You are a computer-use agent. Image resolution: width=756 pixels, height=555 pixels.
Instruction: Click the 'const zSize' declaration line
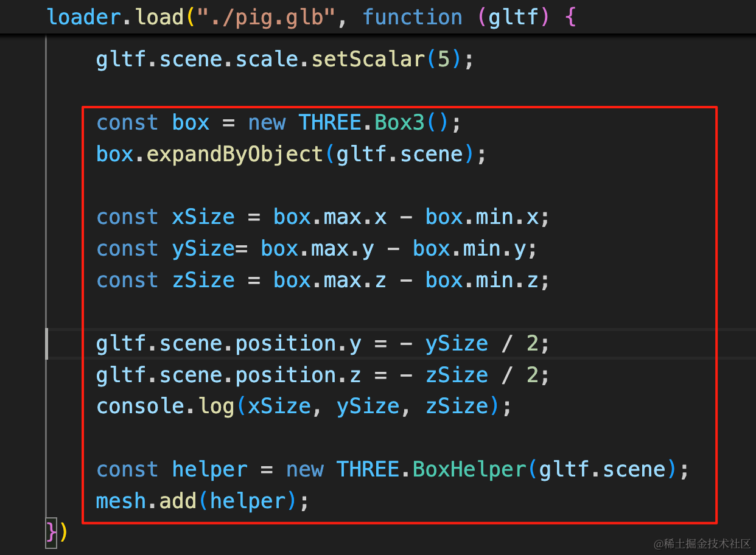(x=323, y=281)
